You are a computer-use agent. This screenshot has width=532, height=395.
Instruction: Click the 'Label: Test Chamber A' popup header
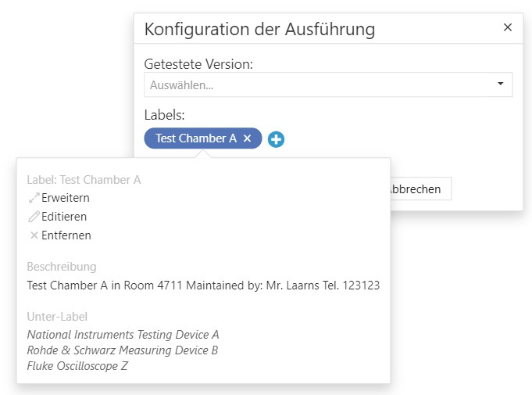coord(84,180)
